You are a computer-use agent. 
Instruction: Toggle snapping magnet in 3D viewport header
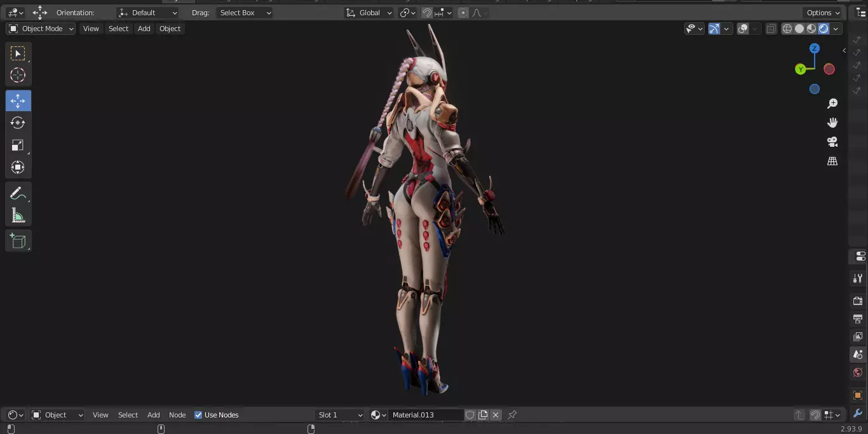pyautogui.click(x=427, y=13)
